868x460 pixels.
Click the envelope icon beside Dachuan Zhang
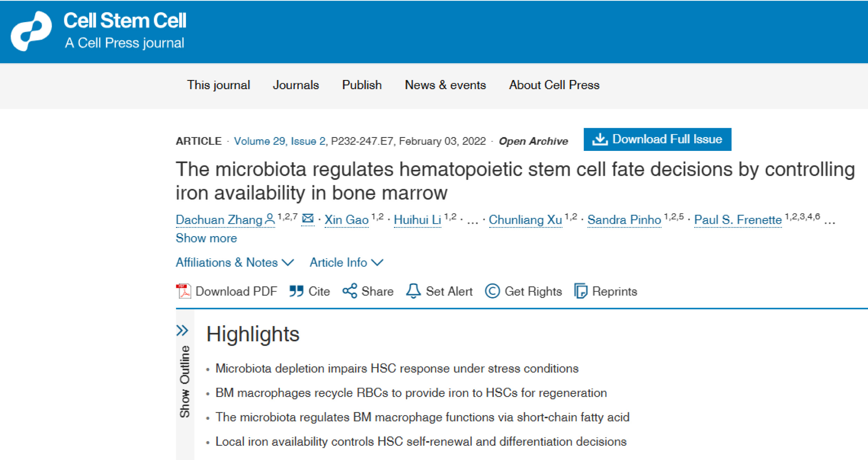click(x=308, y=219)
